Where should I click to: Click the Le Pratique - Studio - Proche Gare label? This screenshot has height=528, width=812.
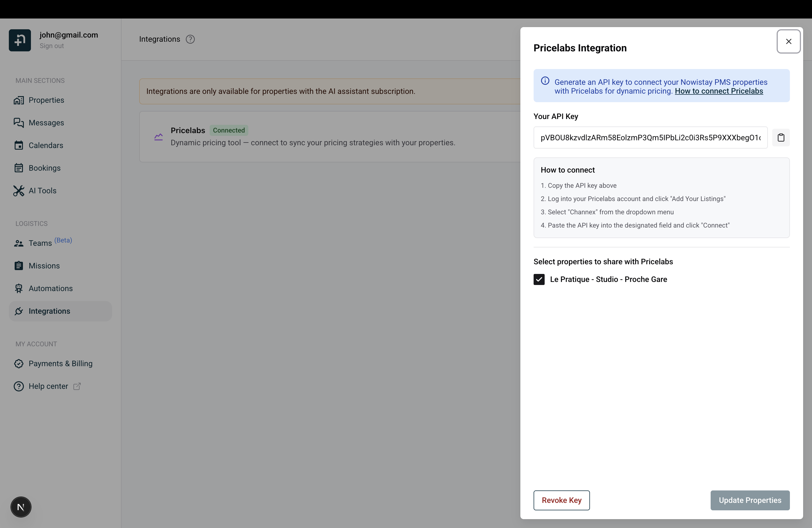(608, 279)
